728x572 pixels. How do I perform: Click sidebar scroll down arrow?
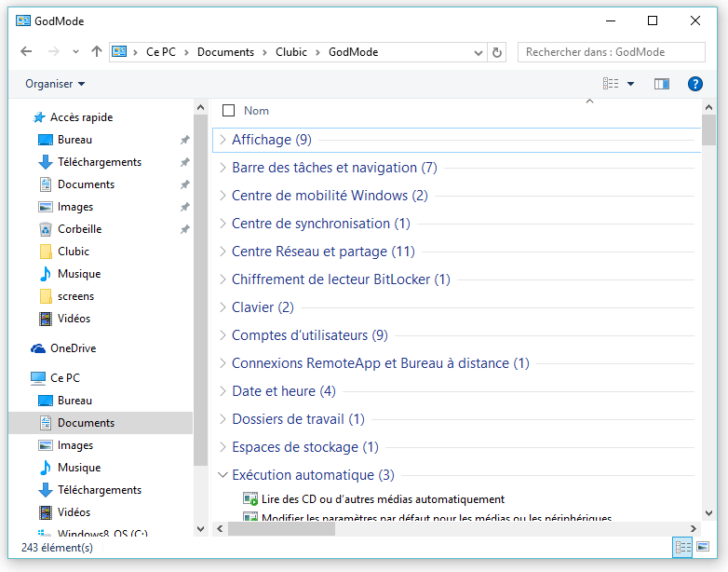[200, 529]
